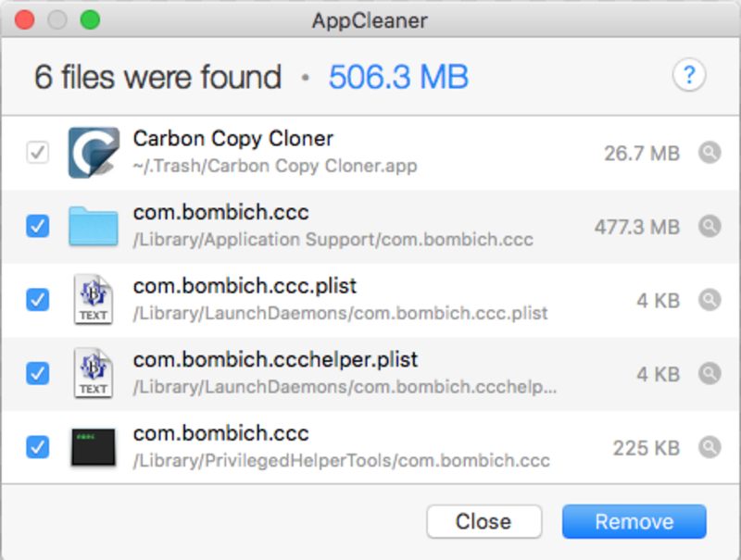741x560 pixels.
Task: Click the green zoom window button
Action: tap(90, 19)
